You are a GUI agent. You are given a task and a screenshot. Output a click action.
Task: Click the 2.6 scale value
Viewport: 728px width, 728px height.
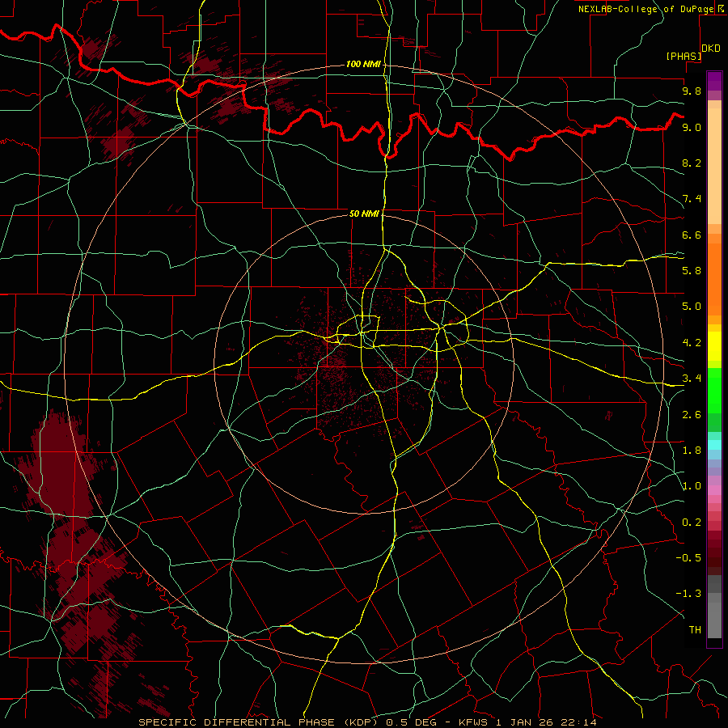[692, 415]
